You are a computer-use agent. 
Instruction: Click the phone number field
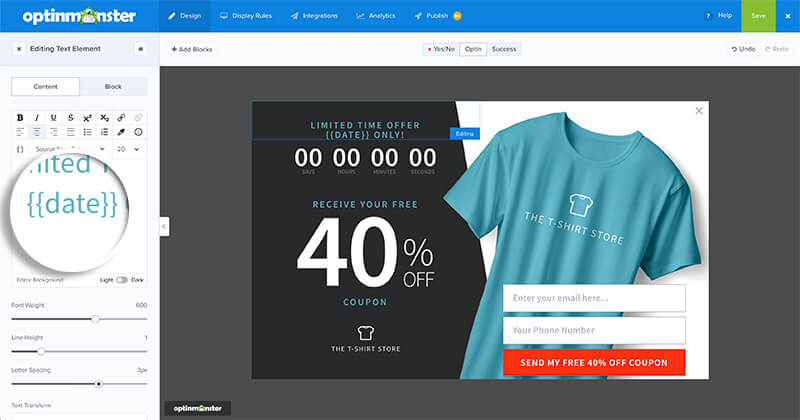[594, 330]
